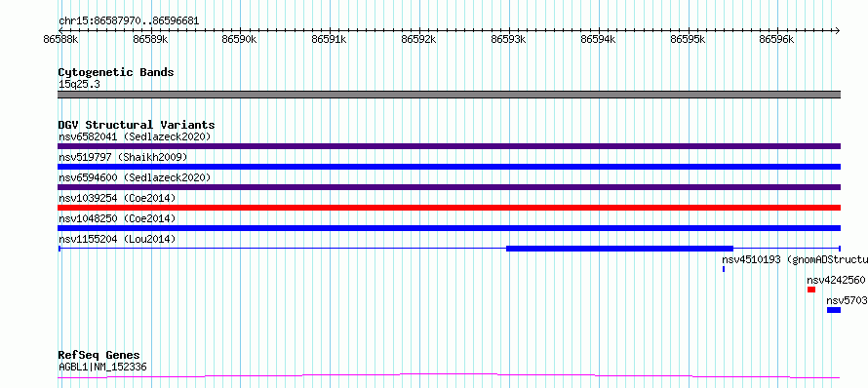The image size is (868, 388).
Task: Click the nsv6594600 (Sedlazeck2020) purple bar
Action: coord(449,187)
